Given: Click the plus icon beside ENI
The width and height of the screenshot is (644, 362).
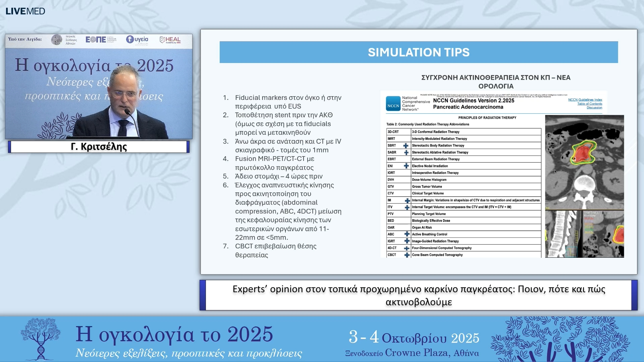Looking at the screenshot, I should point(407,166).
